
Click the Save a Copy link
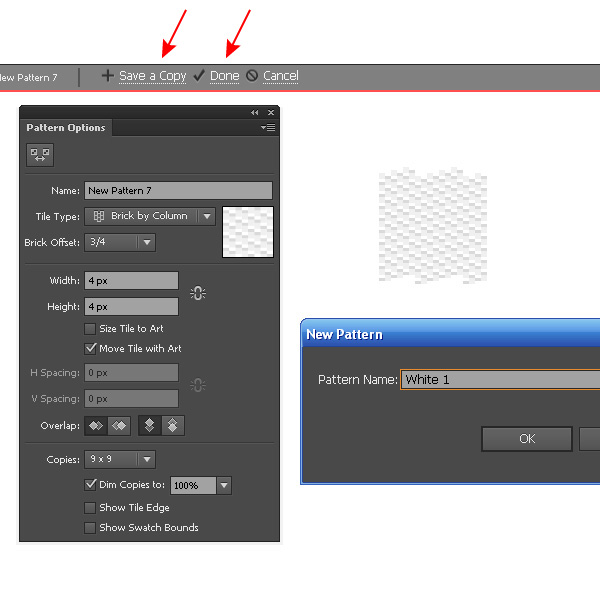click(x=153, y=76)
